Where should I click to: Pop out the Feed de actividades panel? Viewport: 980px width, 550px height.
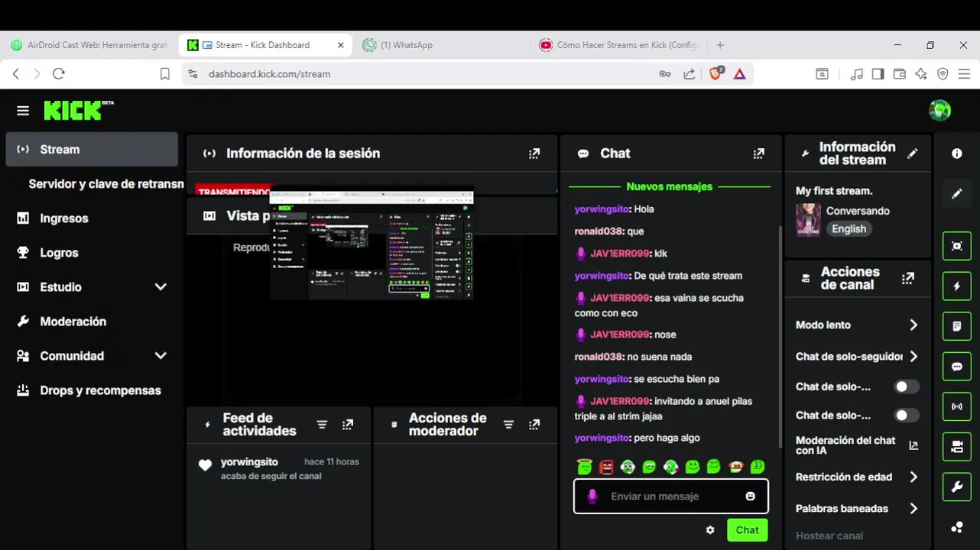(x=348, y=425)
